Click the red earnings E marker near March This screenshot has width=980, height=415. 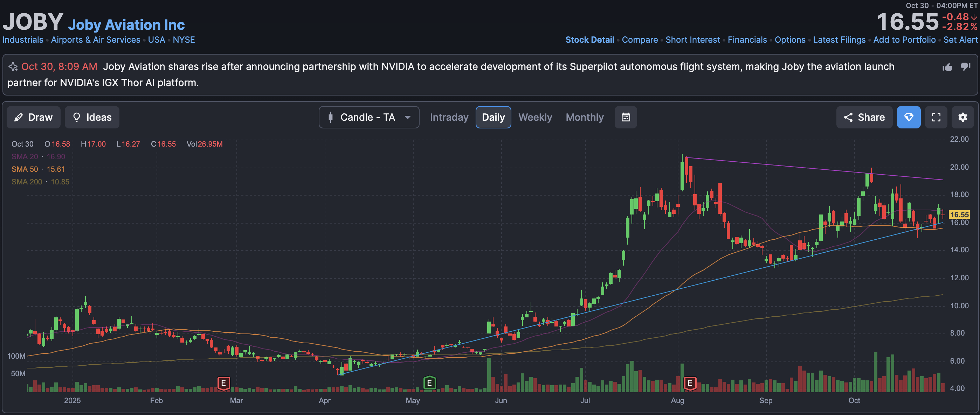[224, 383]
